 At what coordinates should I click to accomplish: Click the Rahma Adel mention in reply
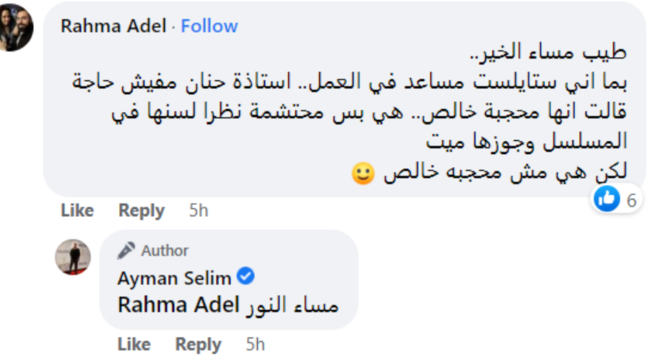179,305
